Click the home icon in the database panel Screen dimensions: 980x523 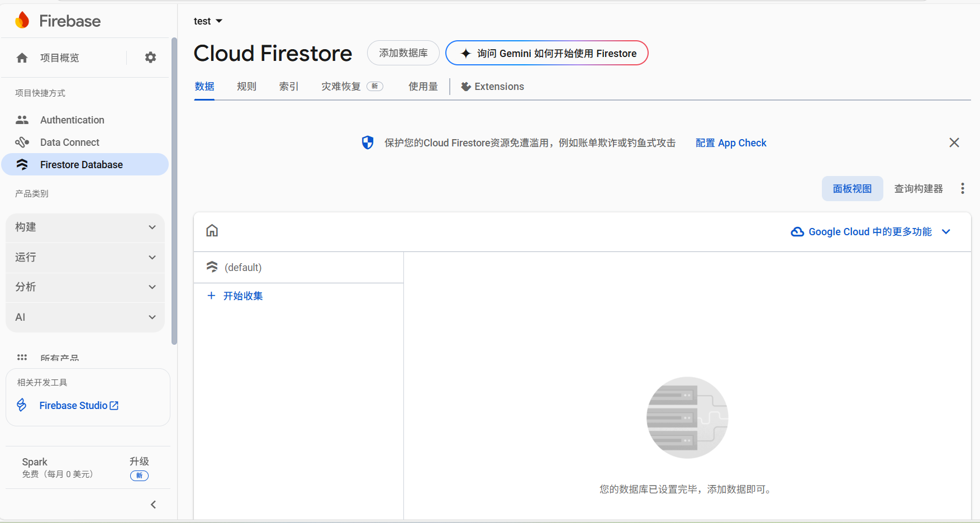tap(212, 230)
